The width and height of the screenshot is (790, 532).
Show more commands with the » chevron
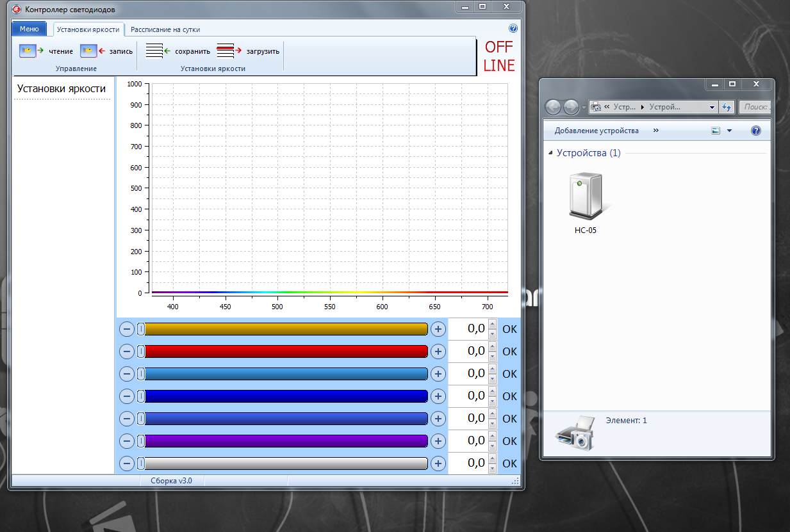655,131
